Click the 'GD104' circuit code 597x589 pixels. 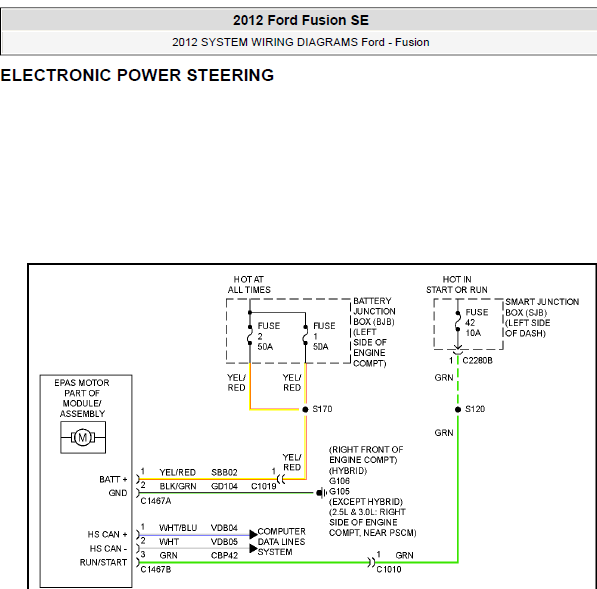tap(224, 486)
